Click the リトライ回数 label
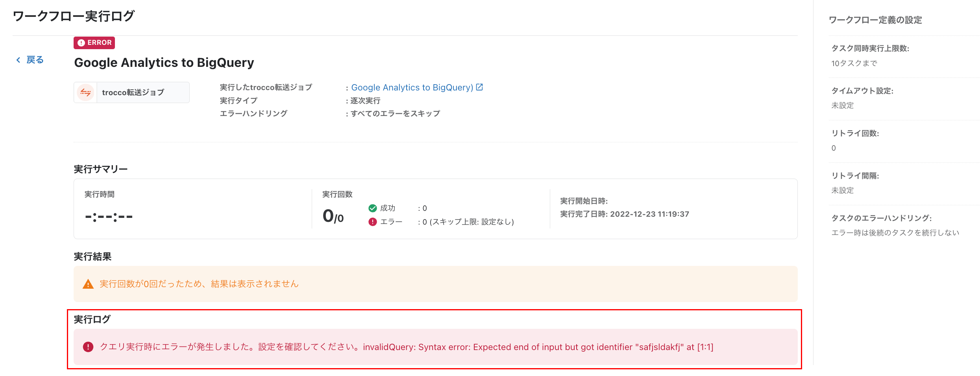980x376 pixels. click(x=855, y=133)
